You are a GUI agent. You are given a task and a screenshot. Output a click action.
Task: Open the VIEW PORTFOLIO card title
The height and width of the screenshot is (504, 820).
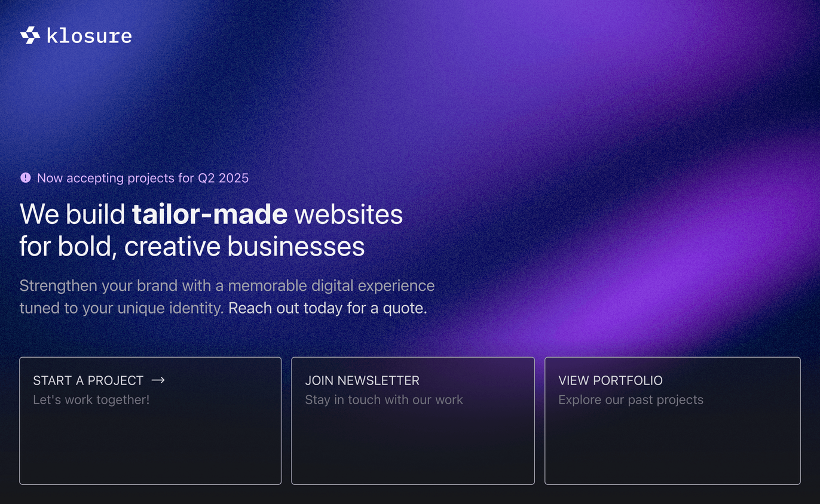coord(610,380)
